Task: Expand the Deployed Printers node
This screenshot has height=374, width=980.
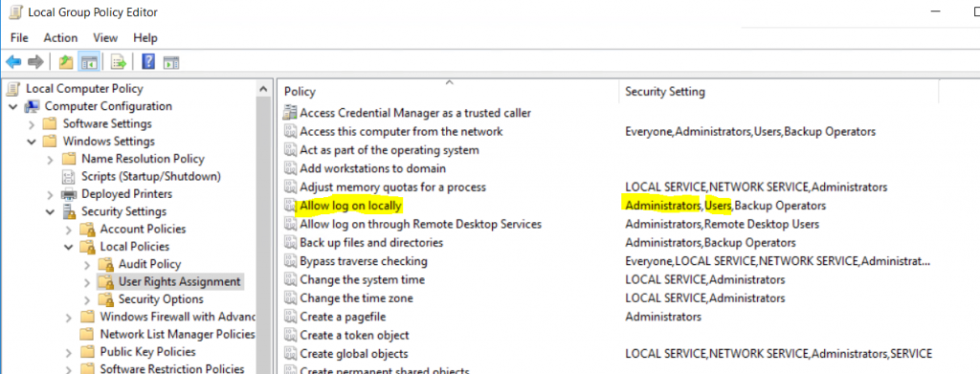Action: 51,194
